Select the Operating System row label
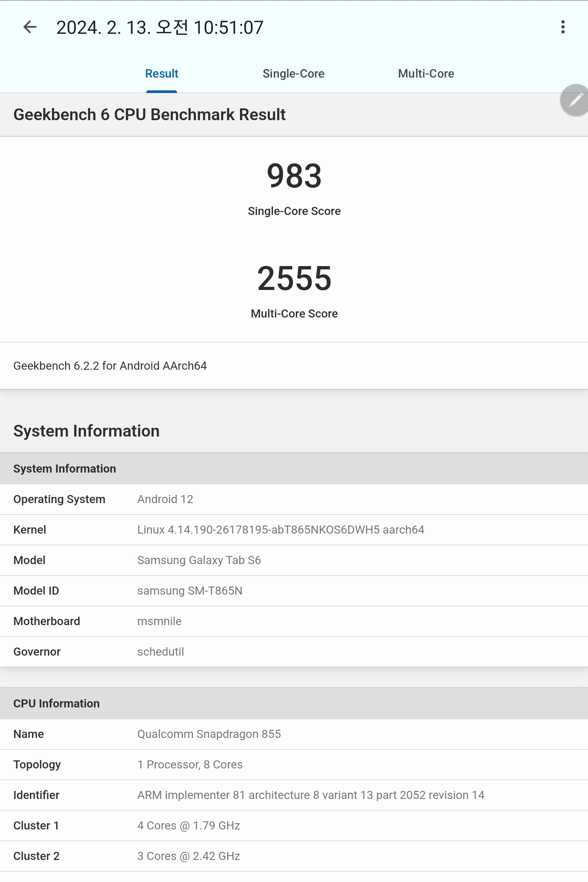Screen dimensions: 588x882 (x=59, y=499)
